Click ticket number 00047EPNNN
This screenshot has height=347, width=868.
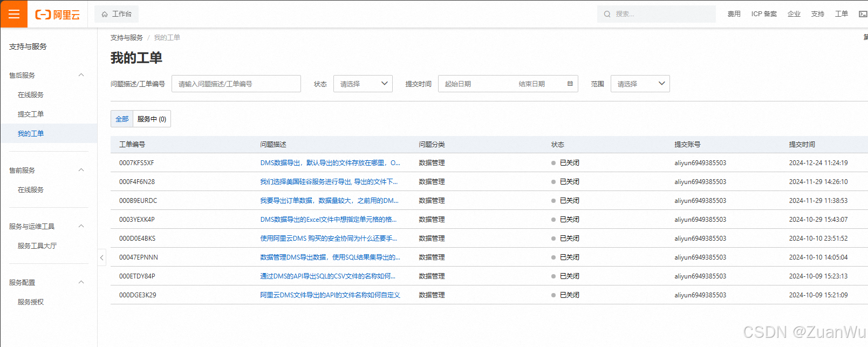pyautogui.click(x=139, y=257)
